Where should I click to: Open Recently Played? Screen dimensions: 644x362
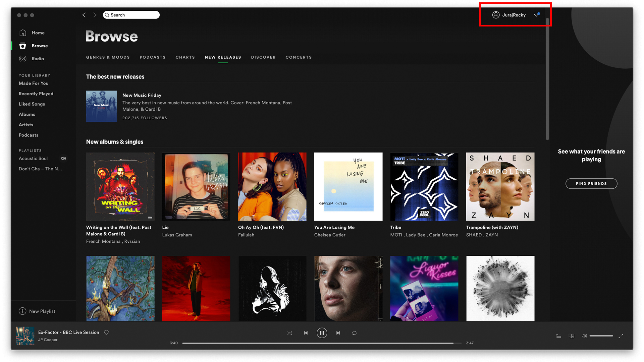click(x=36, y=94)
